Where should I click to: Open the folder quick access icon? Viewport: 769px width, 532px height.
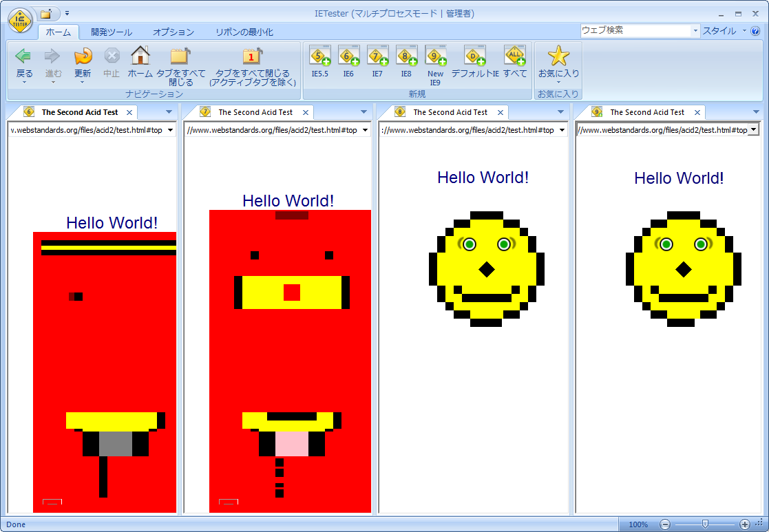click(x=45, y=14)
